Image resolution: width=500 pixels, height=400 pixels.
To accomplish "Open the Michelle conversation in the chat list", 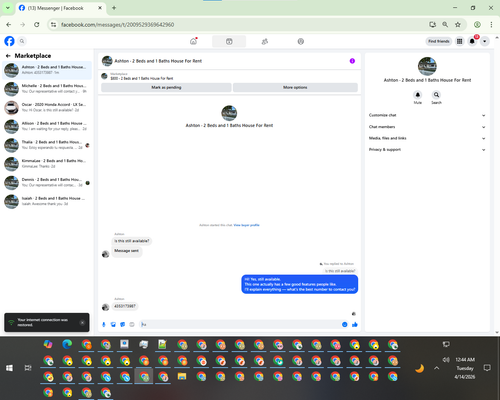I will 47,89.
